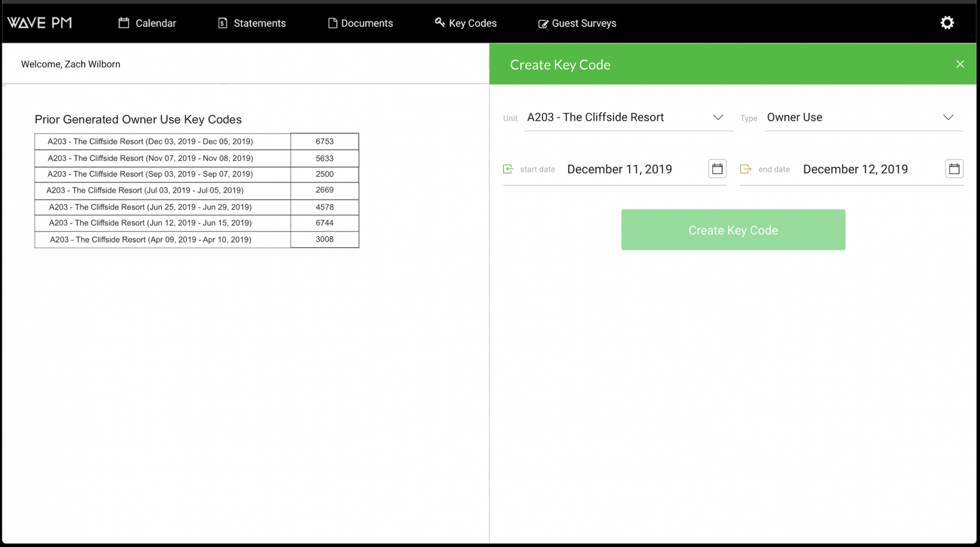Viewport: 980px width, 547px height.
Task: Expand the Type dropdown showing Owner Use
Action: pos(949,117)
